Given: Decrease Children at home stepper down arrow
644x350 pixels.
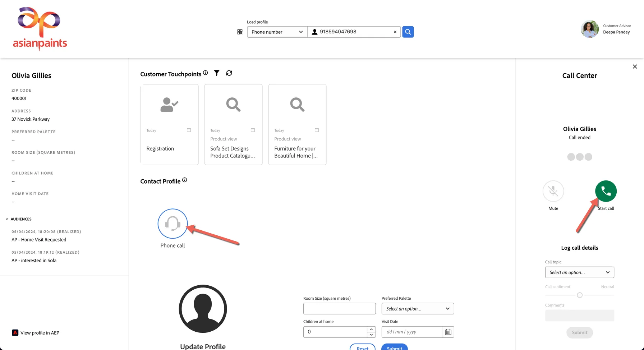Looking at the screenshot, I should pos(371,335).
